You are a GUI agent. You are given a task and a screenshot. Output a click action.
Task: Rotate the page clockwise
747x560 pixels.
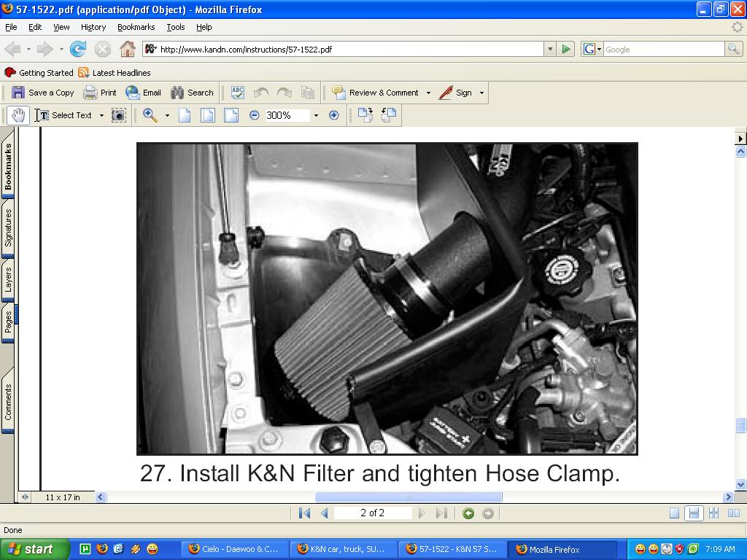coord(365,115)
